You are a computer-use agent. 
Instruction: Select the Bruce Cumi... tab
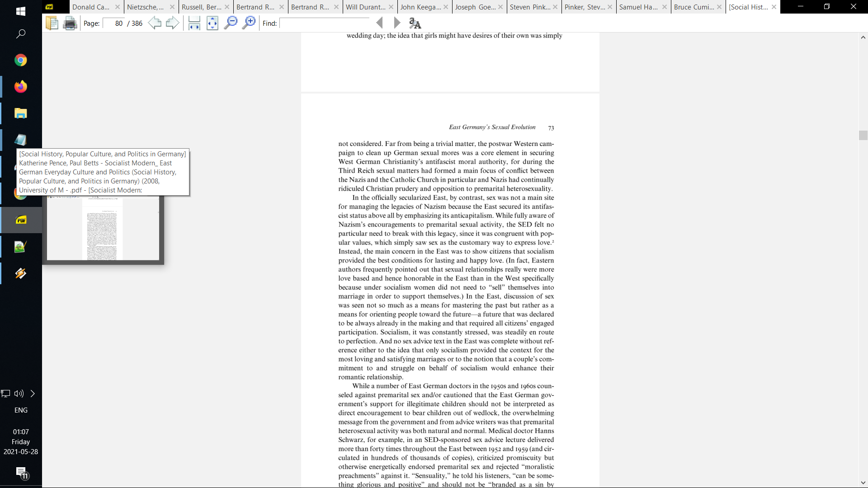pos(693,7)
